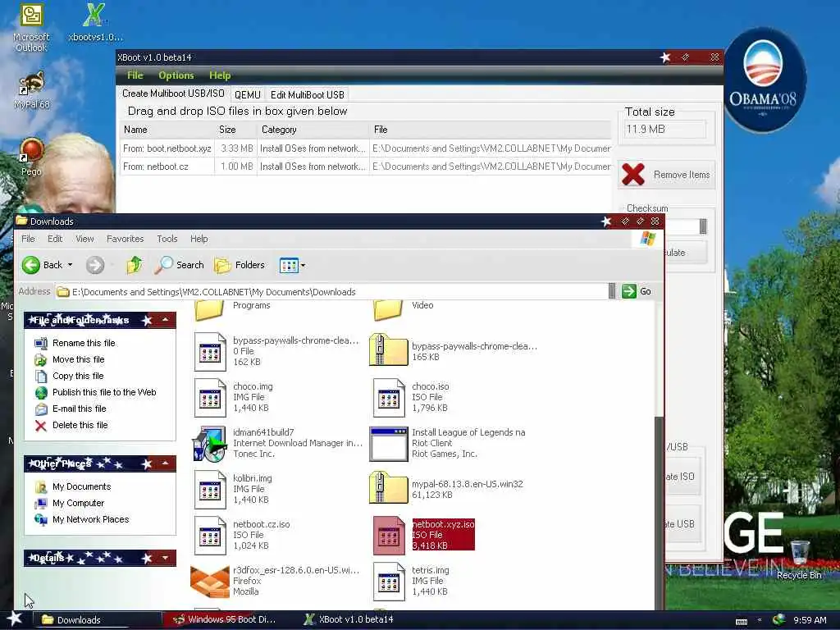Viewport: 840px width, 630px height.
Task: Click the Back arrow in Downloads window
Action: (x=32, y=265)
